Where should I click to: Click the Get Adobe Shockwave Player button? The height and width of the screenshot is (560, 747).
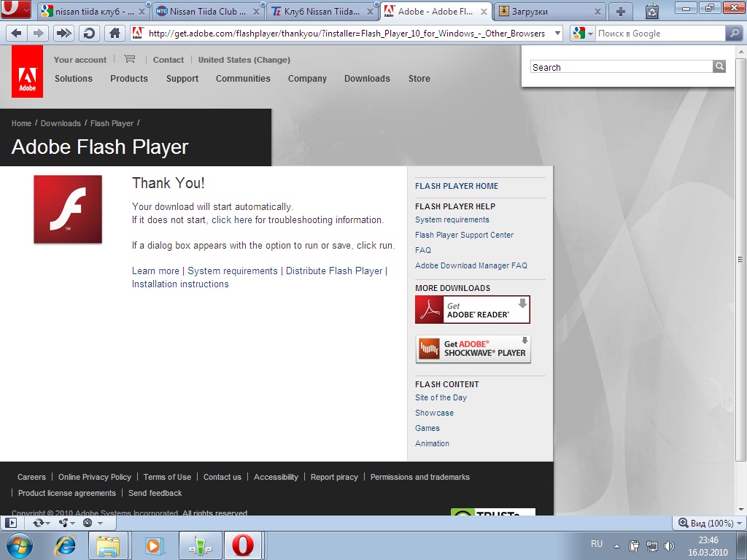pyautogui.click(x=473, y=349)
